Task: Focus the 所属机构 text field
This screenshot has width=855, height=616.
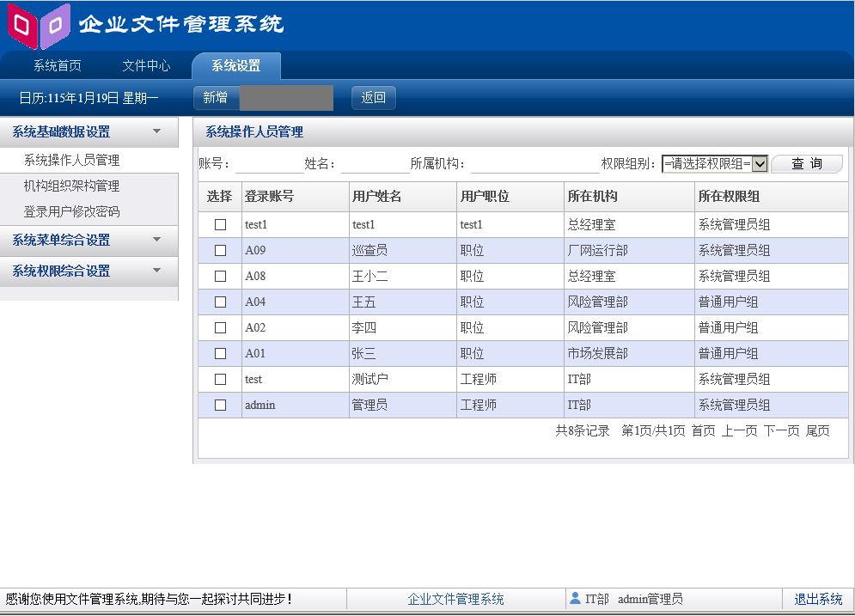Action: (x=534, y=164)
